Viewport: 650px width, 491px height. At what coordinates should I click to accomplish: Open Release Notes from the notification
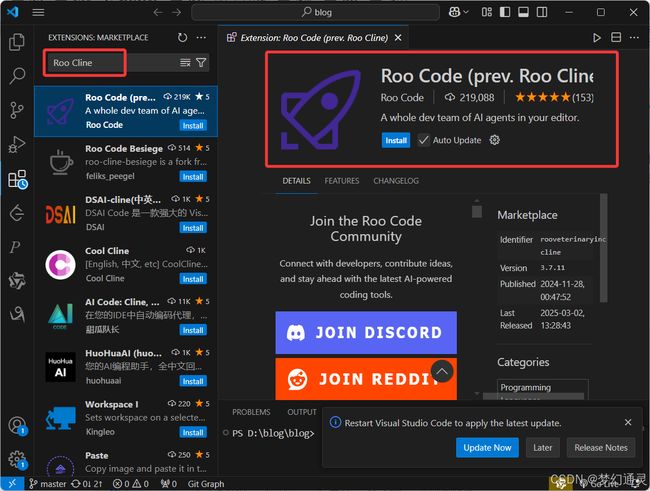(601, 448)
